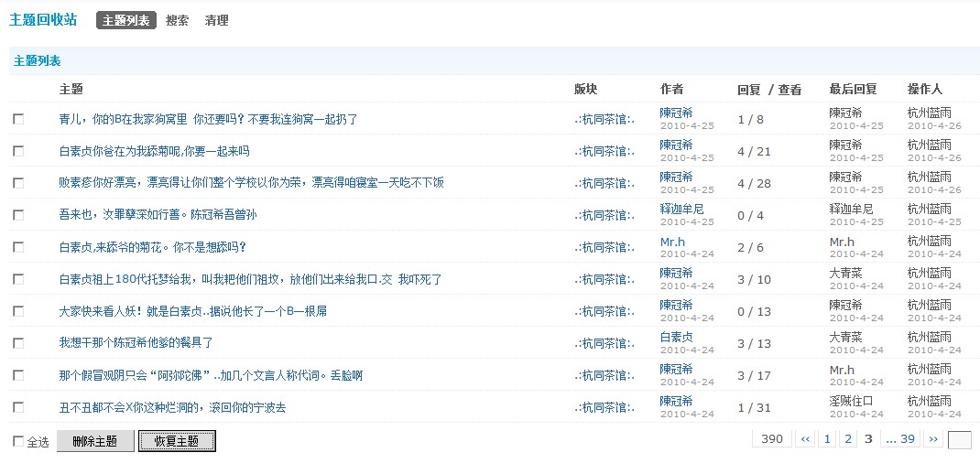Open 杭同茶馆 forum link in 释迦牟尼's thread row
The height and width of the screenshot is (474, 980).
coord(604,215)
